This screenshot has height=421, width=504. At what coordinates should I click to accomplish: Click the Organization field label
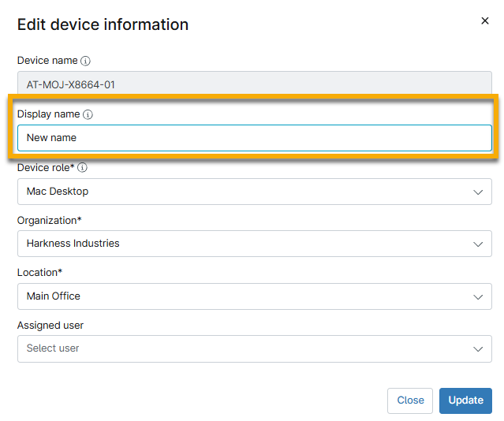pos(49,220)
